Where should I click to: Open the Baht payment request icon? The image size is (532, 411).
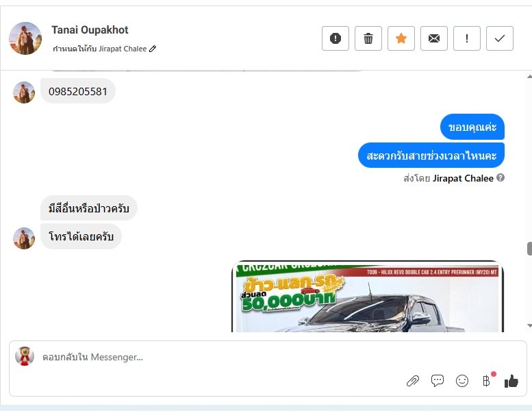tap(487, 381)
